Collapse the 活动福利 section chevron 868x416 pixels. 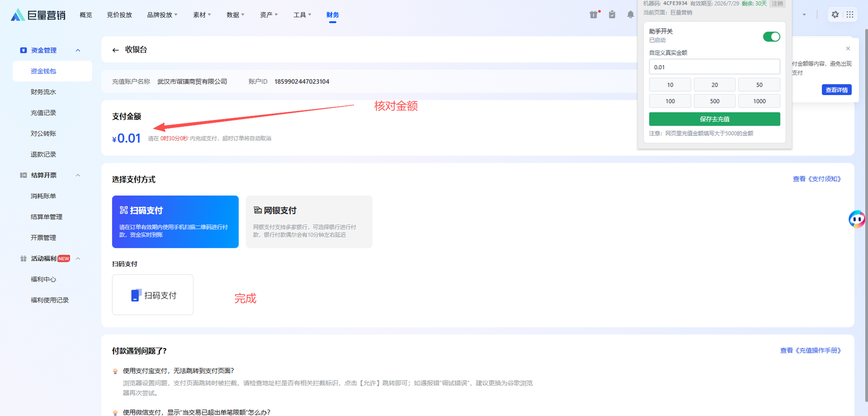coord(78,259)
